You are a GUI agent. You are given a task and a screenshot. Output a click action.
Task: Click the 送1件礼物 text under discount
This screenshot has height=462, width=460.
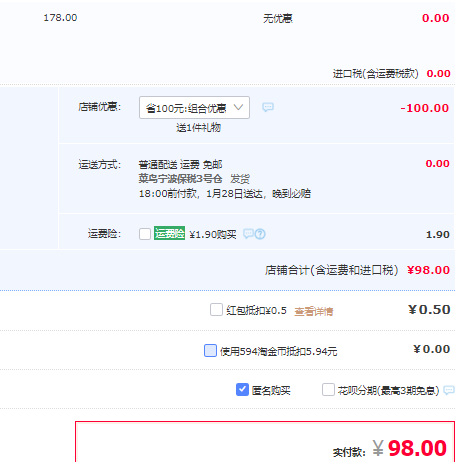[198, 127]
